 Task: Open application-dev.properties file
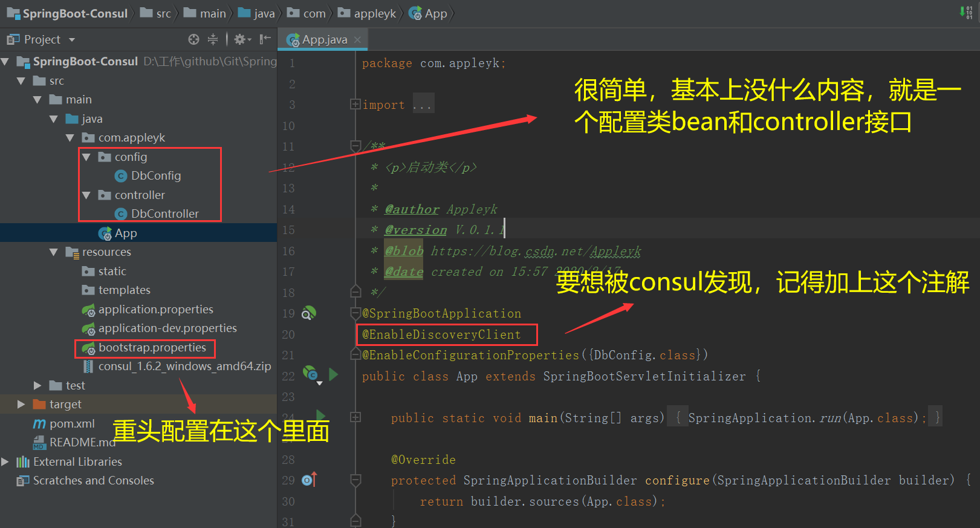point(167,328)
